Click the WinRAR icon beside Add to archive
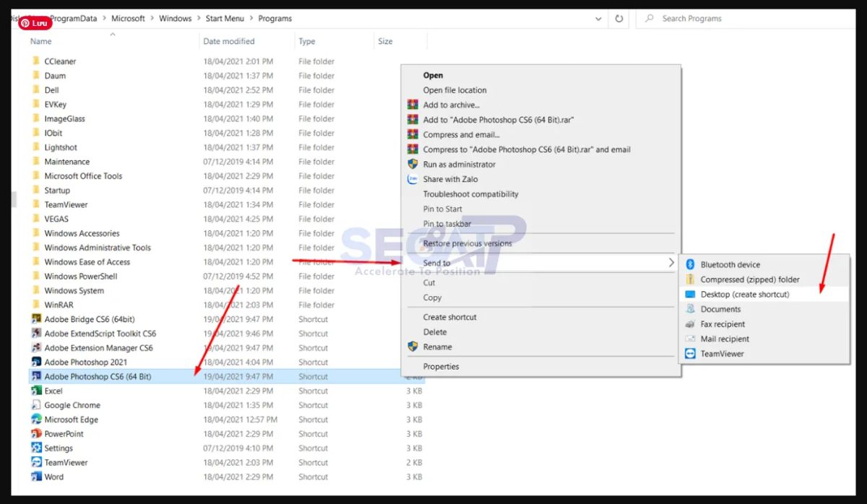This screenshot has width=867, height=504. pyautogui.click(x=413, y=104)
